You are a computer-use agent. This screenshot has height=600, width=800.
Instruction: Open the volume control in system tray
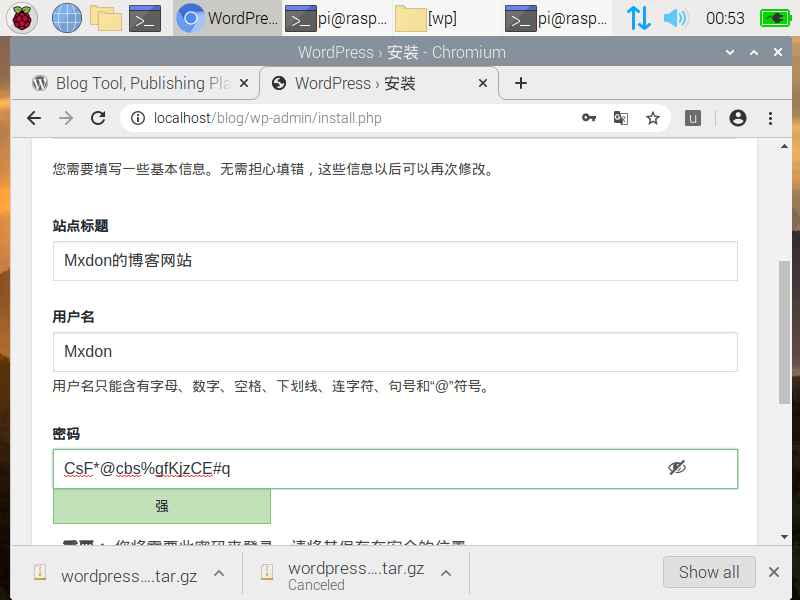pyautogui.click(x=677, y=17)
